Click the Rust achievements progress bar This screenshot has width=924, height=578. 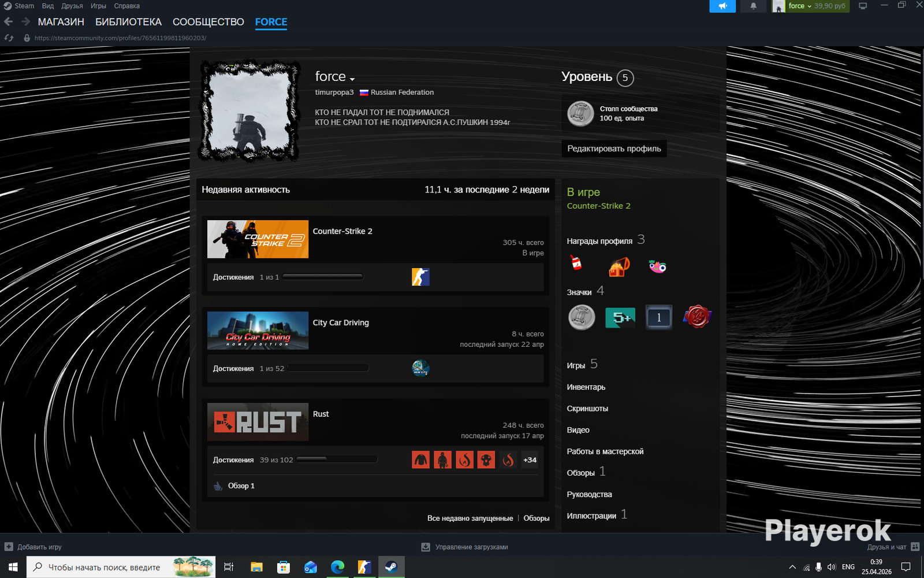pos(337,460)
